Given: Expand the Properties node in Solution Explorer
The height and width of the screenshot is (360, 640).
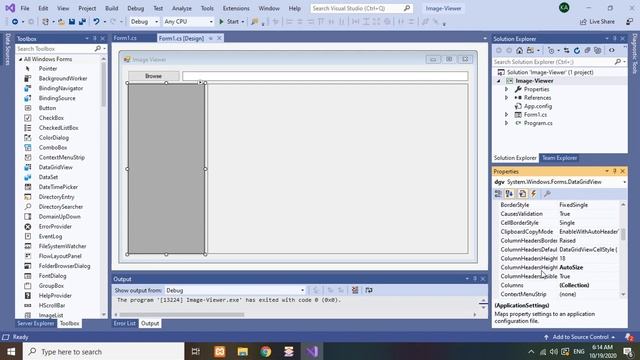Looking at the screenshot, I should (507, 89).
